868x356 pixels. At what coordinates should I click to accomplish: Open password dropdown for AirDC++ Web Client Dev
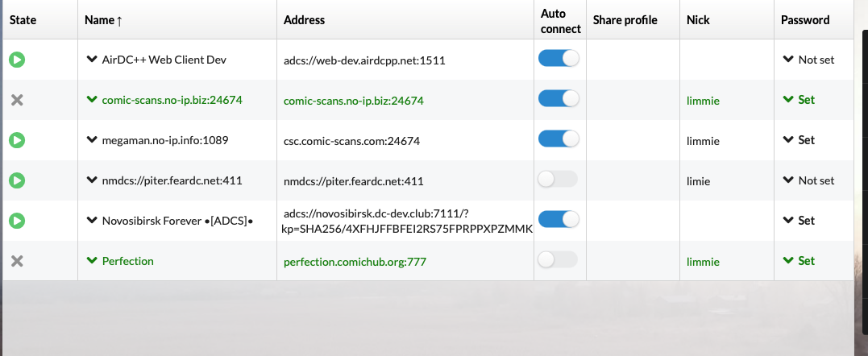(808, 60)
